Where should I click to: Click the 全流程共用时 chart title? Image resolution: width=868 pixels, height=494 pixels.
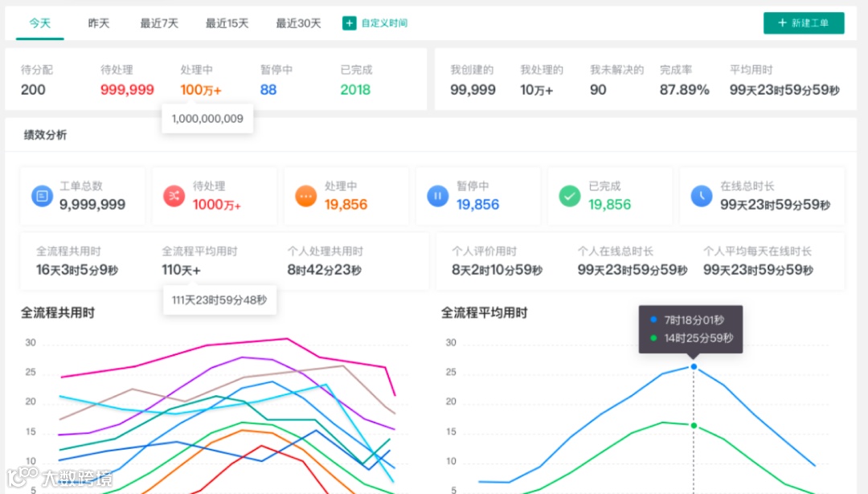(58, 313)
